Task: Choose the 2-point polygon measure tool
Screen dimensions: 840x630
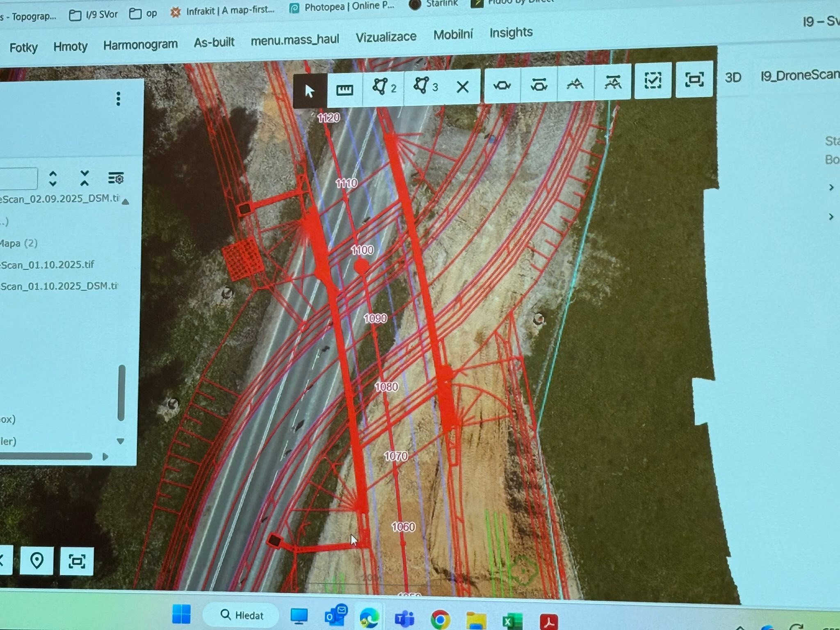Action: [383, 87]
